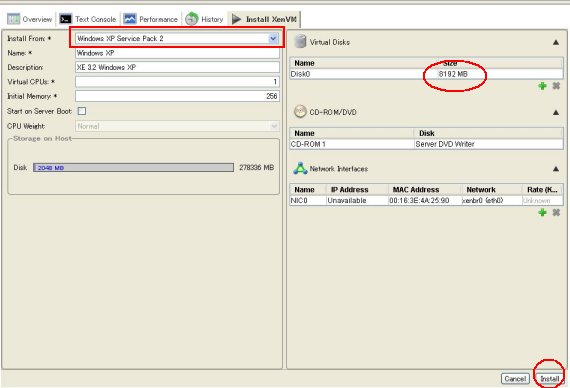Click the Name field containing Windows XP

177,53
